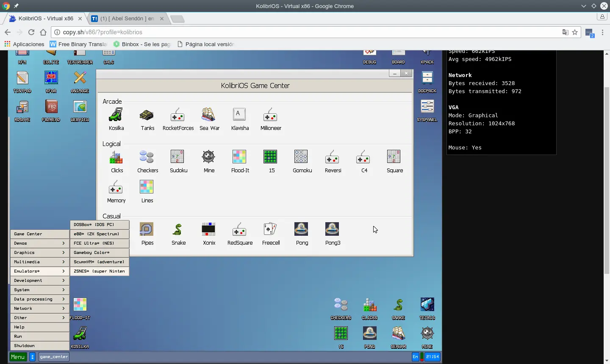
Task: Expand the Multimedia submenu
Action: coord(40,262)
